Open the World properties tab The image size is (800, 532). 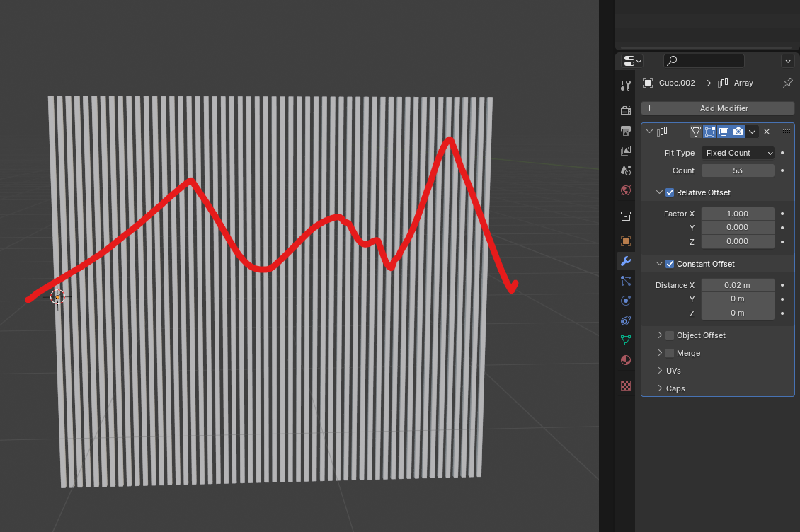click(626, 190)
